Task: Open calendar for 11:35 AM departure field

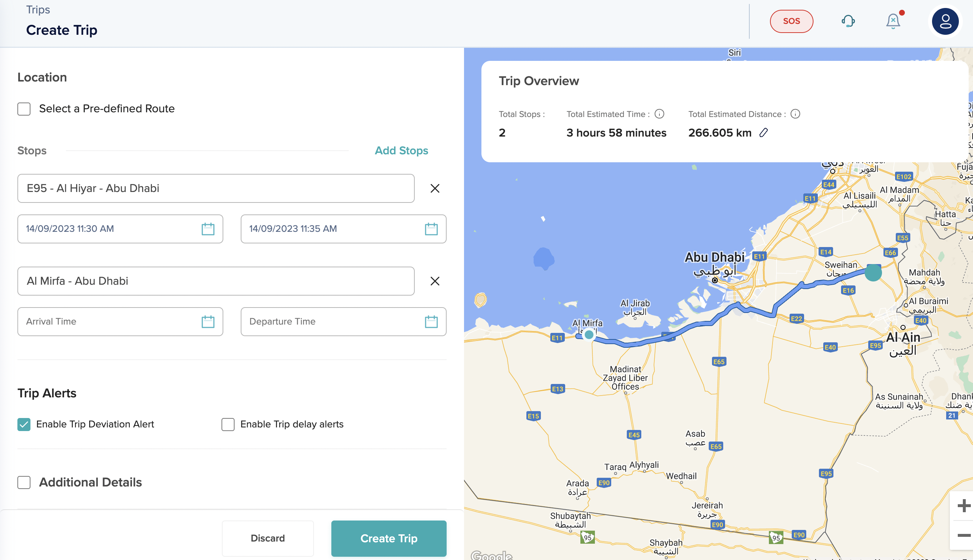Action: point(431,229)
